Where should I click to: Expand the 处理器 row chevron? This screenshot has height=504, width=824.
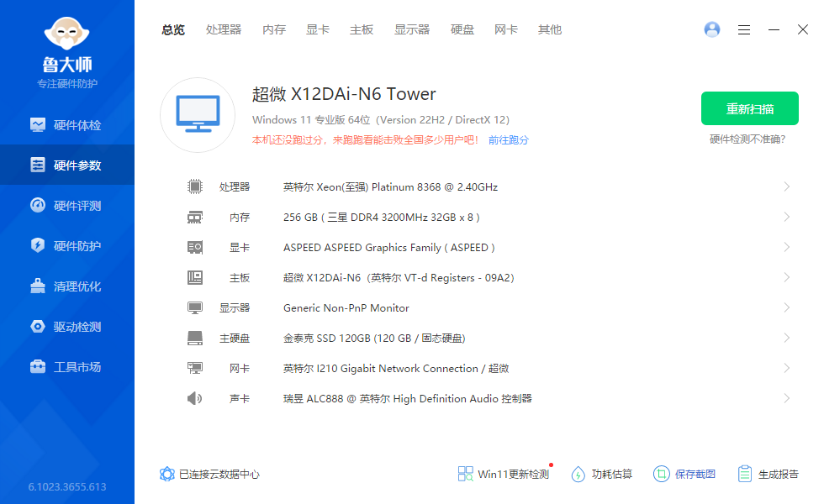pyautogui.click(x=786, y=186)
